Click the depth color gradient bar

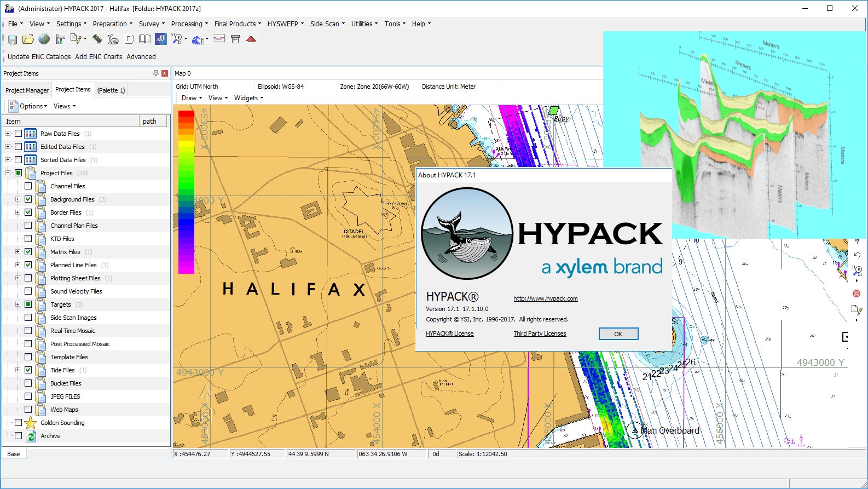[186, 192]
